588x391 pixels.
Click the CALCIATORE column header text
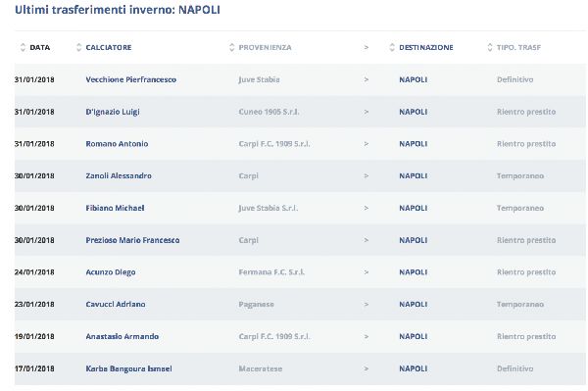click(x=109, y=48)
